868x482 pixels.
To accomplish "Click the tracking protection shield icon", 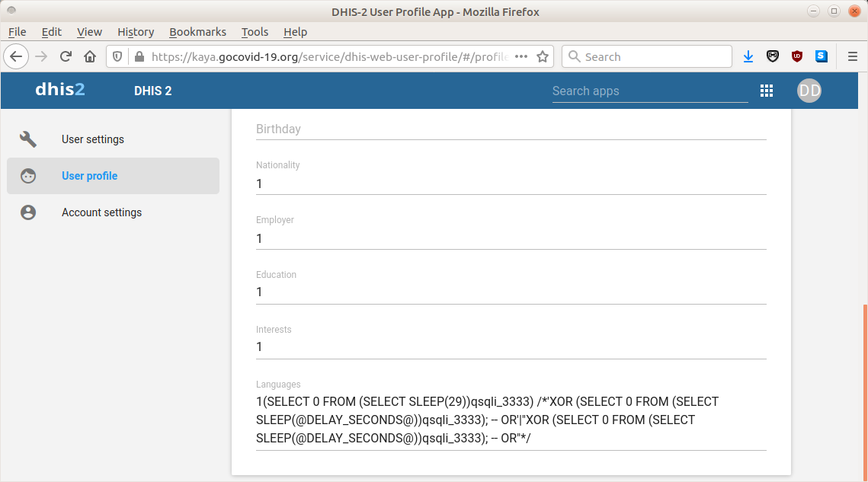I will pyautogui.click(x=117, y=56).
